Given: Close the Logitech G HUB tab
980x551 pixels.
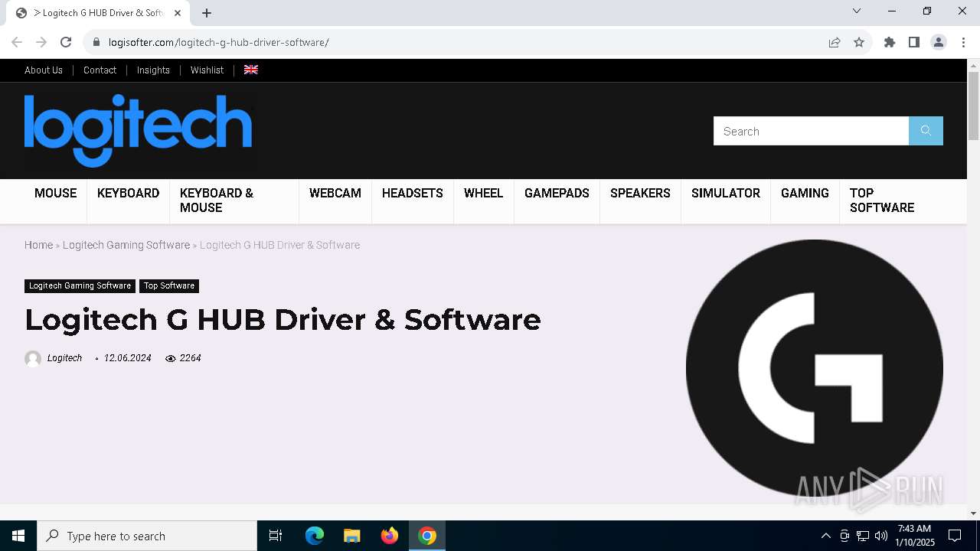Looking at the screenshot, I should click(x=178, y=13).
